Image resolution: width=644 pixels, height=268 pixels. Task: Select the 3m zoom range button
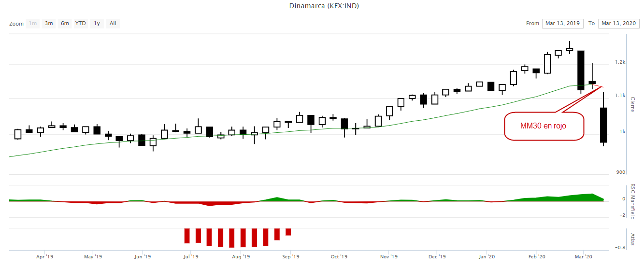(49, 23)
